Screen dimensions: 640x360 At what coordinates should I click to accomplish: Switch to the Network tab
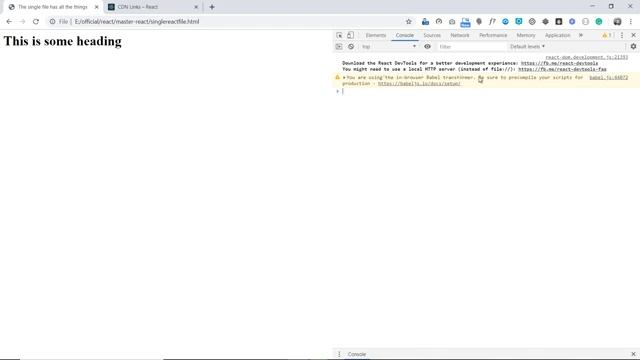pyautogui.click(x=460, y=36)
